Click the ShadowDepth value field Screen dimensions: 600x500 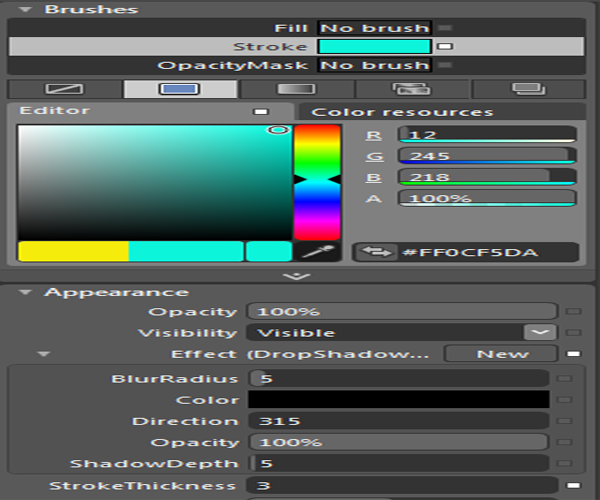pos(399,464)
